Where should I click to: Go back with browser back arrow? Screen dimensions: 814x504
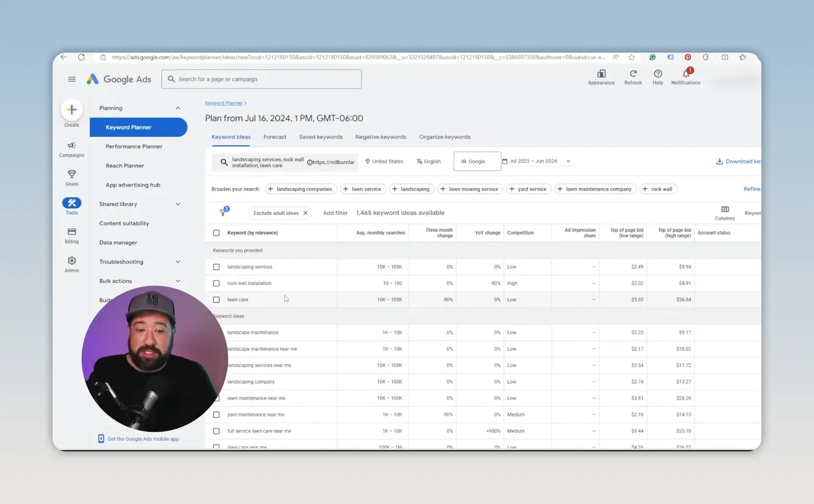point(64,57)
